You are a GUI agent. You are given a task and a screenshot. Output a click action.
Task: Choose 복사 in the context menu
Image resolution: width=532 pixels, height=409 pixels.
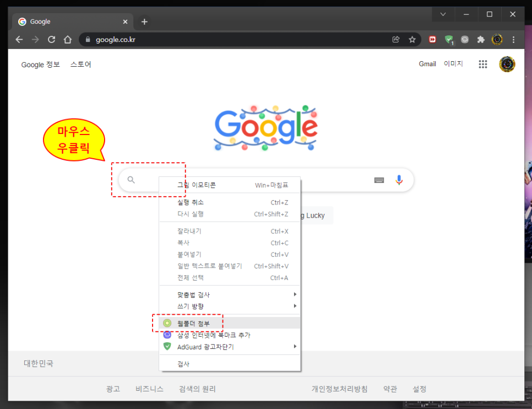(x=230, y=243)
